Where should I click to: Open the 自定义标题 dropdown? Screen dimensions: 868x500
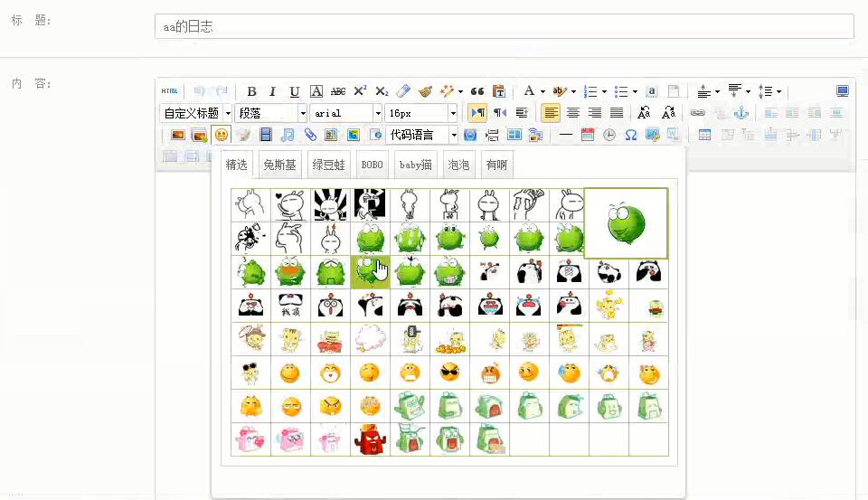[196, 113]
